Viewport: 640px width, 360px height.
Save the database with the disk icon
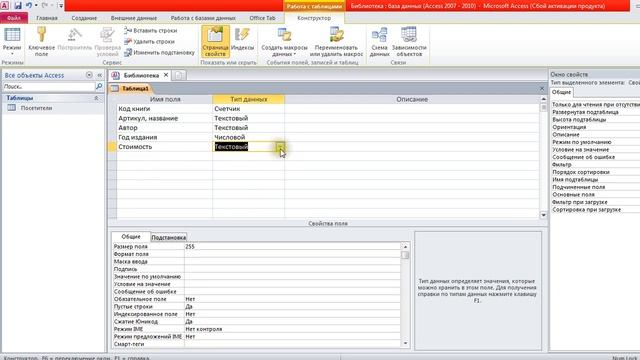[x=18, y=5]
